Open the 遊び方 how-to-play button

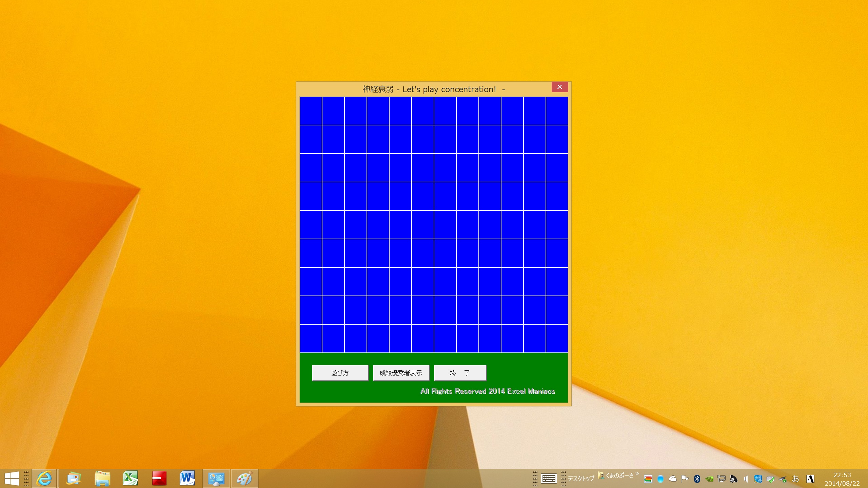point(340,373)
